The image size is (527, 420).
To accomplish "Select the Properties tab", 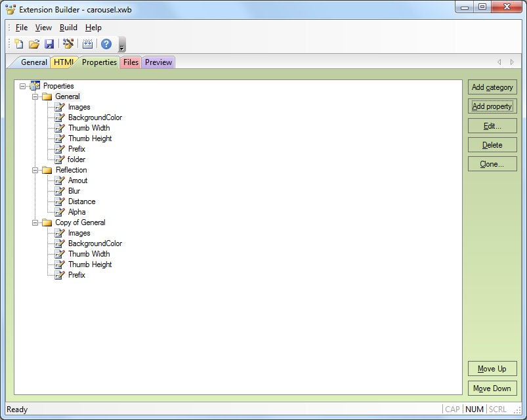I will (99, 62).
